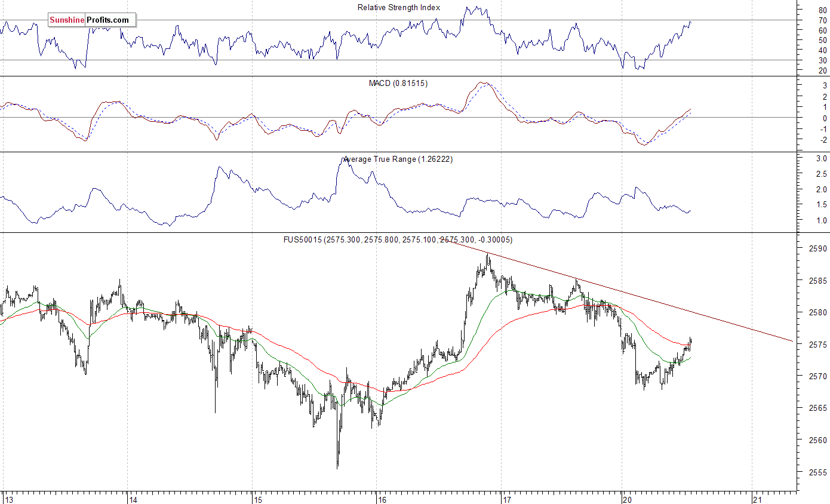Click date label 21 on time axis

click(x=758, y=499)
